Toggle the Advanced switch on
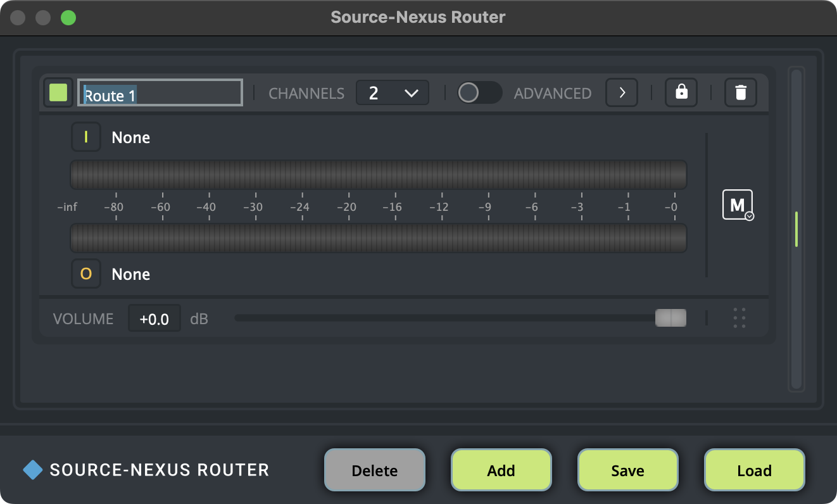 point(480,93)
